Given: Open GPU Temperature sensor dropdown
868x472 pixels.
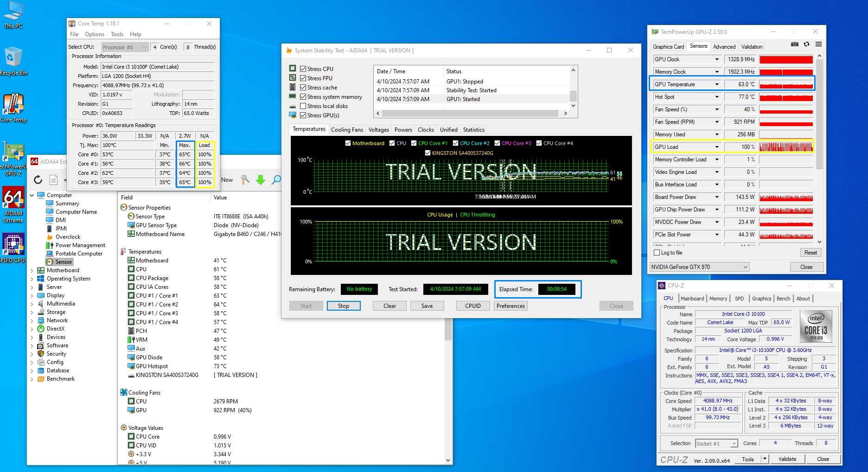Looking at the screenshot, I should tap(717, 84).
